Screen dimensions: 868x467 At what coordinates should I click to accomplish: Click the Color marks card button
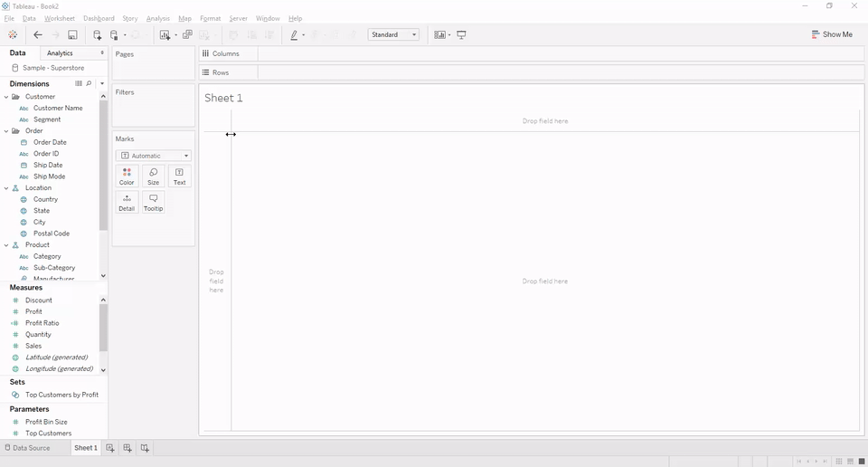point(127,176)
